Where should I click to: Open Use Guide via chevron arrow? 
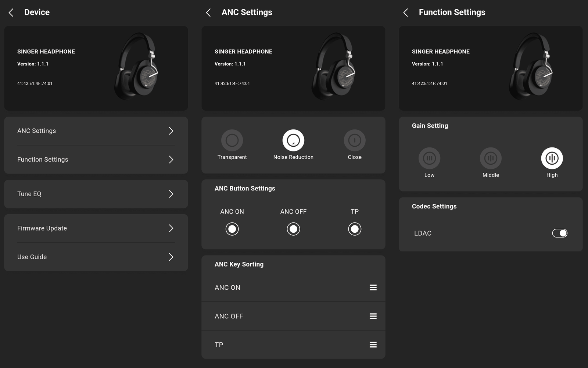click(171, 257)
